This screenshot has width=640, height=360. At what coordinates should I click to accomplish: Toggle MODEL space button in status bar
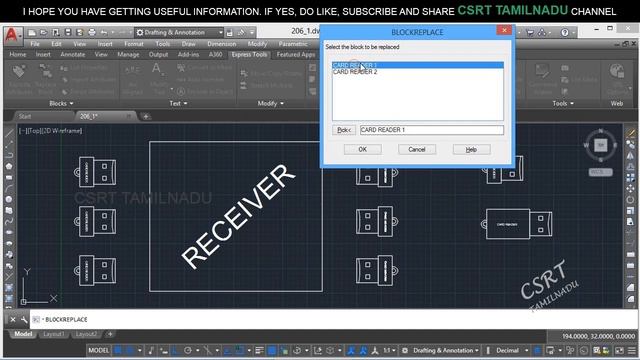tap(99, 350)
